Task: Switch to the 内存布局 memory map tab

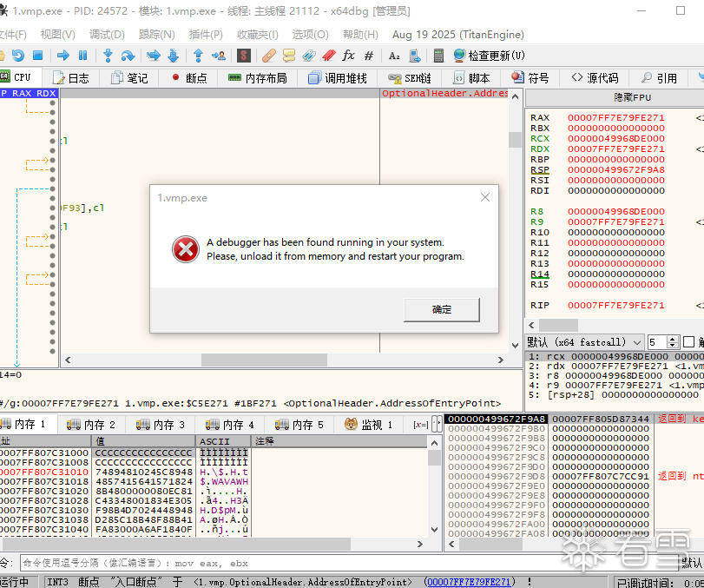Action: [257, 78]
